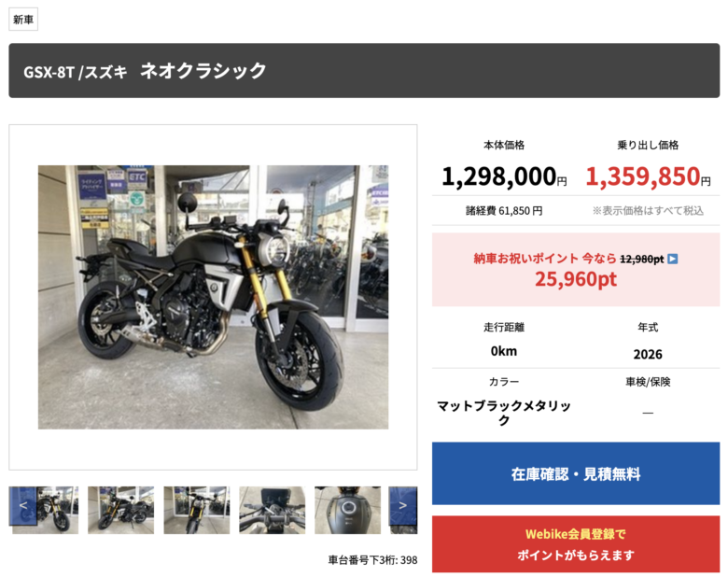Select the second motorcycle side-view thumbnail
728x577 pixels.
tap(120, 510)
